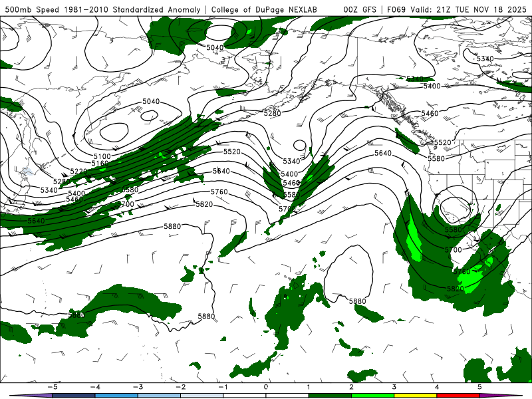Click the "5160" height contour label
Viewport: 532px width, 399px height.
[x=100, y=164]
